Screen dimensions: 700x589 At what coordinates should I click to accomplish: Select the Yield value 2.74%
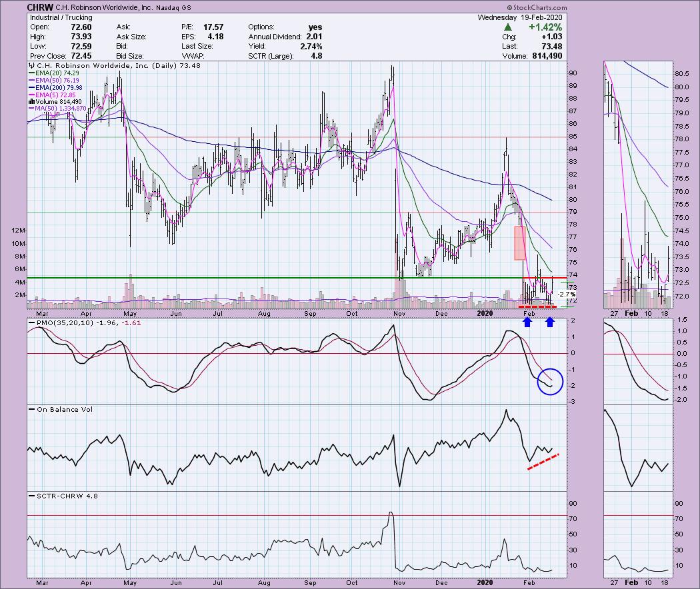coord(311,47)
